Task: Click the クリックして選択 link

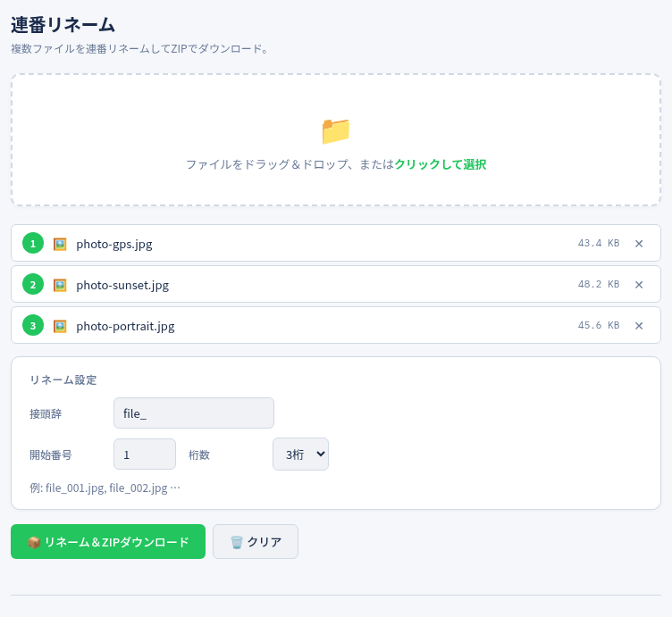Action: coord(441,164)
